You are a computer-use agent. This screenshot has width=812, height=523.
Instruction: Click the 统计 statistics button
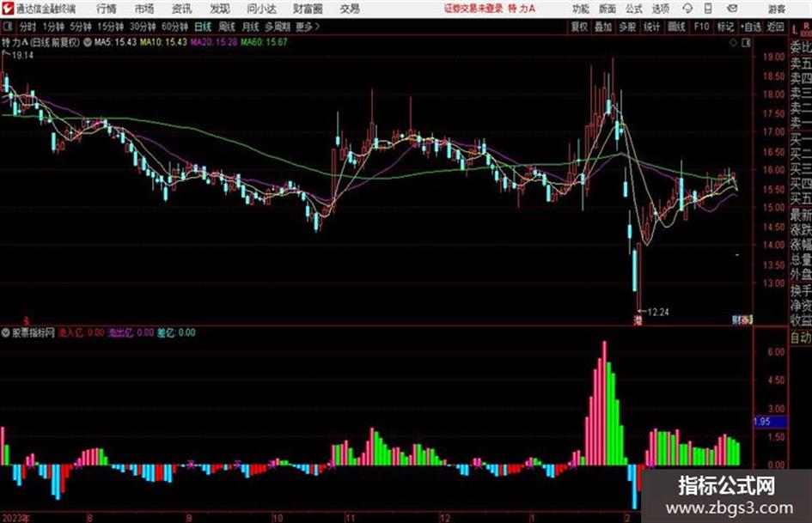coord(652,27)
